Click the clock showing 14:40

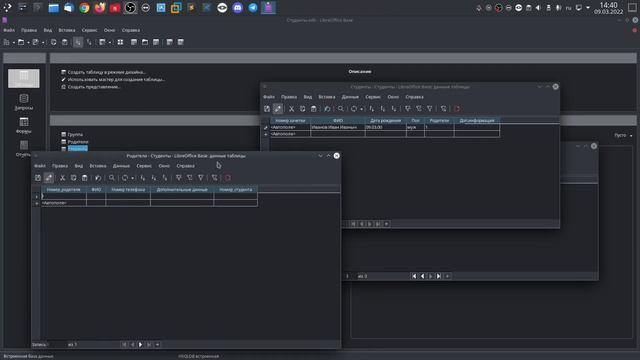609,5
